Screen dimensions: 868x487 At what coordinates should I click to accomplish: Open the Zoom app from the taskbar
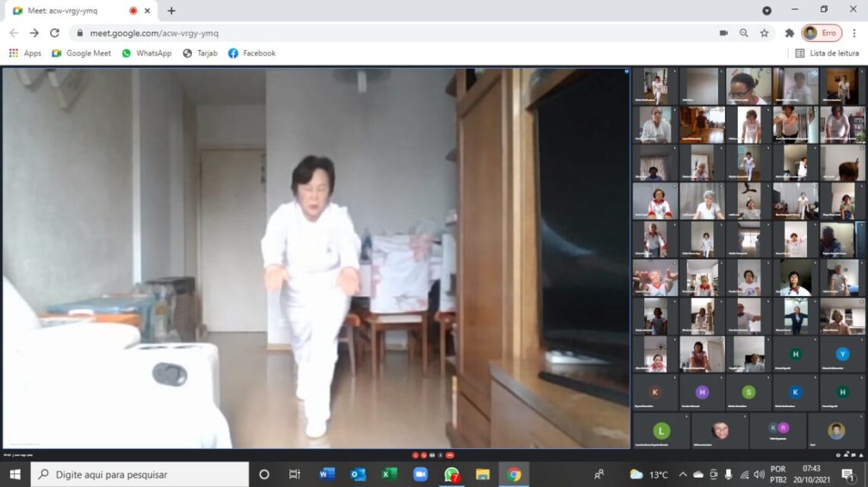coord(420,474)
